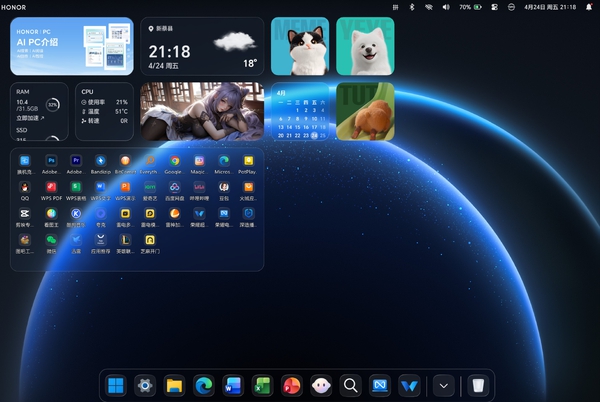Open notifications bell in the status bar
This screenshot has width=600, height=402.
(589, 7)
